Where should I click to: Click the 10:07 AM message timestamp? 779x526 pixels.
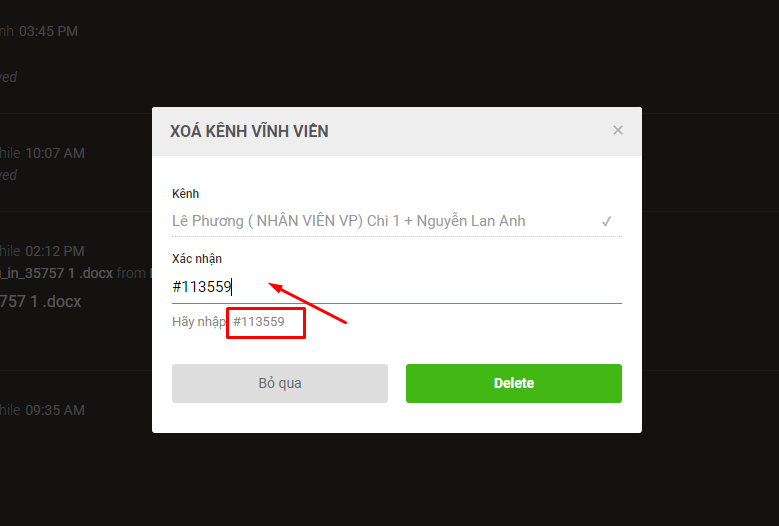[x=55, y=153]
